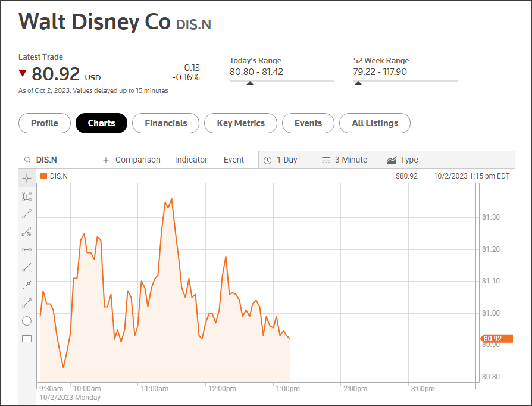532x406 pixels.
Task: Select the regression channel tool
Action: [27, 285]
